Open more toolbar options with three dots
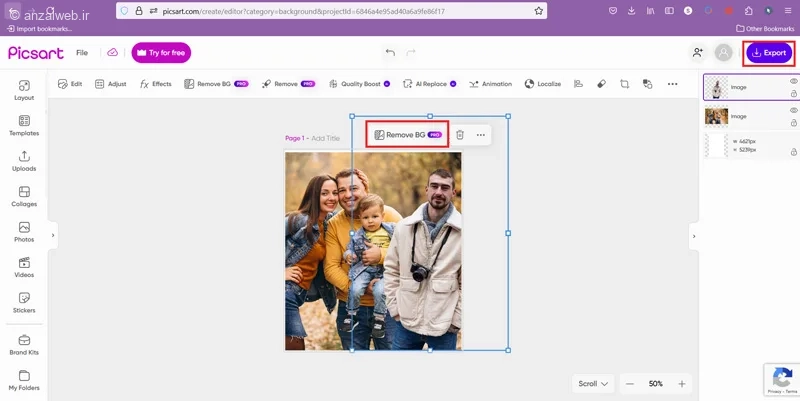Image resolution: width=800 pixels, height=401 pixels. 672,84
